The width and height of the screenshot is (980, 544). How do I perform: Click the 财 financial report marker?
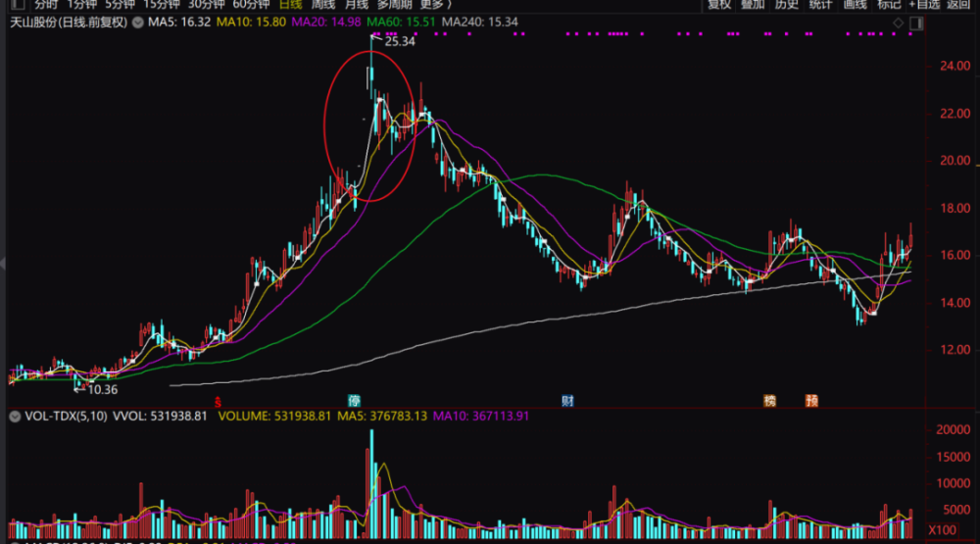tap(567, 401)
